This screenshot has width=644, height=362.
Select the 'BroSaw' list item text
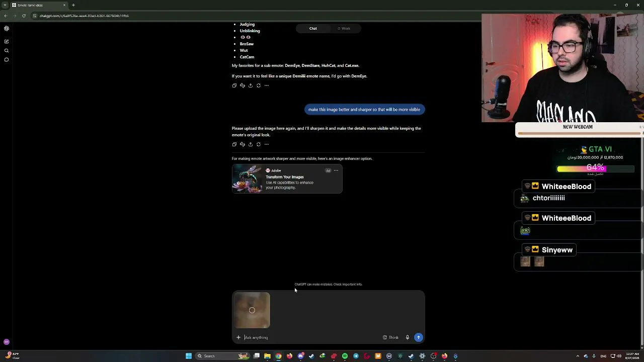click(247, 44)
